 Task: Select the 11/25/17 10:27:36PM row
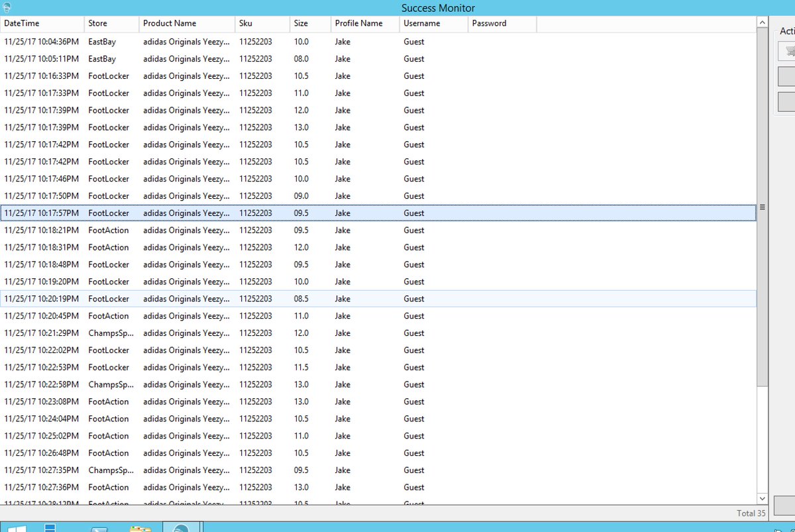click(378, 488)
